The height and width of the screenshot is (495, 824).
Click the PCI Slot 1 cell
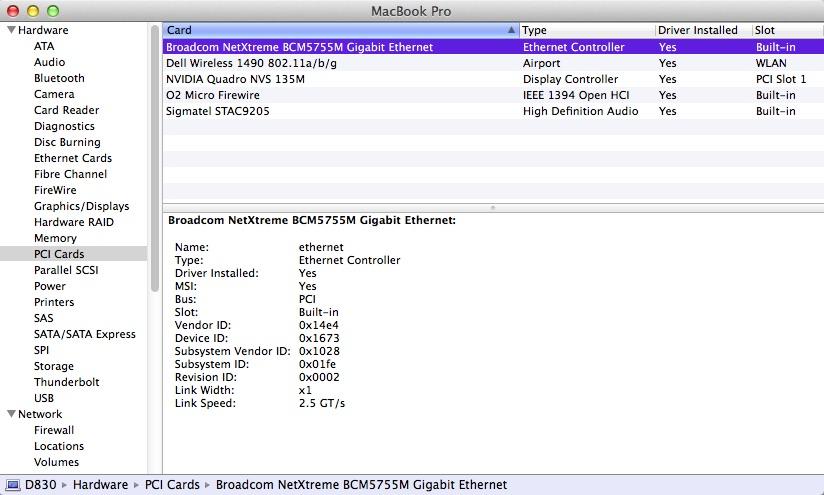coord(780,79)
